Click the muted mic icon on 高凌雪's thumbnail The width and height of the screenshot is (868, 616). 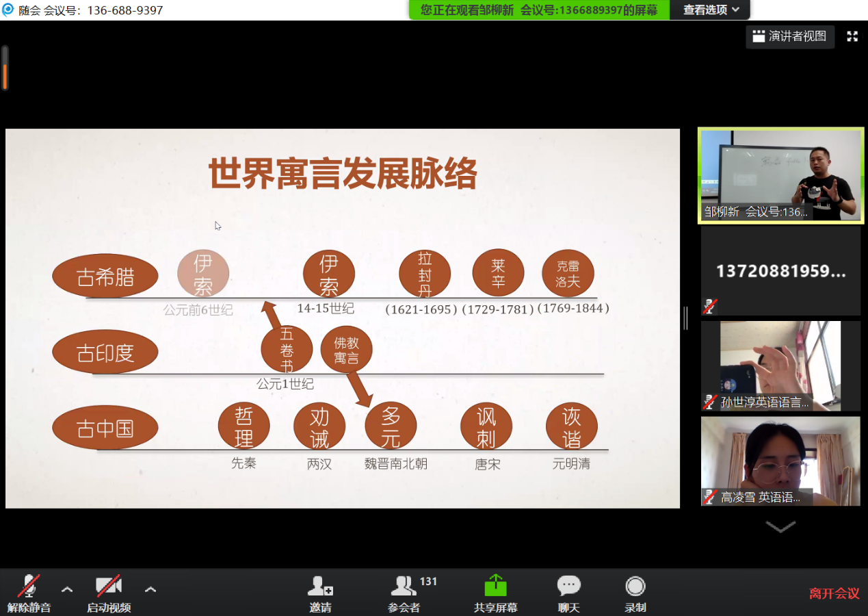[x=710, y=497]
